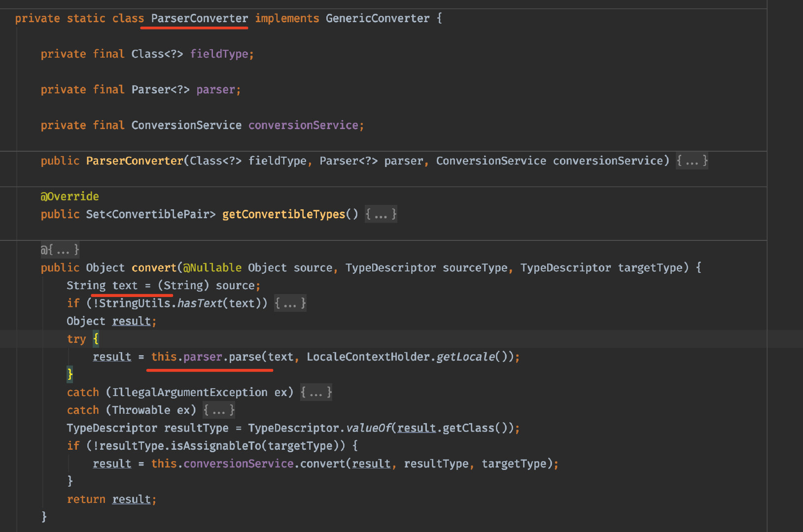Expand the folded hasText if-block
This screenshot has height=532, width=803.
[x=290, y=303]
